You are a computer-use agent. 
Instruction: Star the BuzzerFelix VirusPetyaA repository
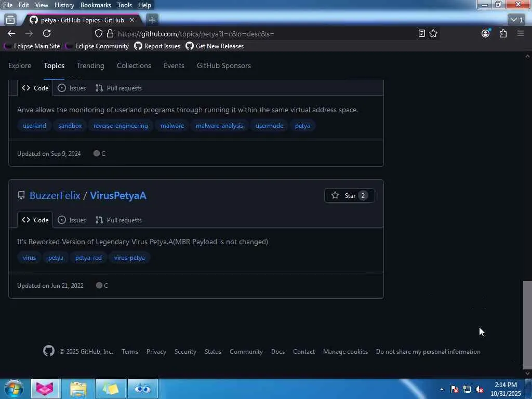point(350,195)
